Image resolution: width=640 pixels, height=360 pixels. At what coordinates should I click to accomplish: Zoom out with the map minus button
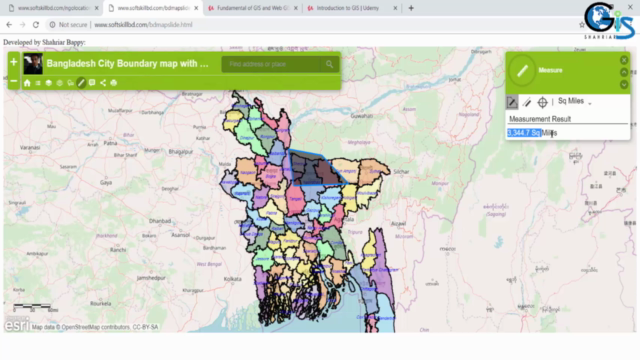13,81
